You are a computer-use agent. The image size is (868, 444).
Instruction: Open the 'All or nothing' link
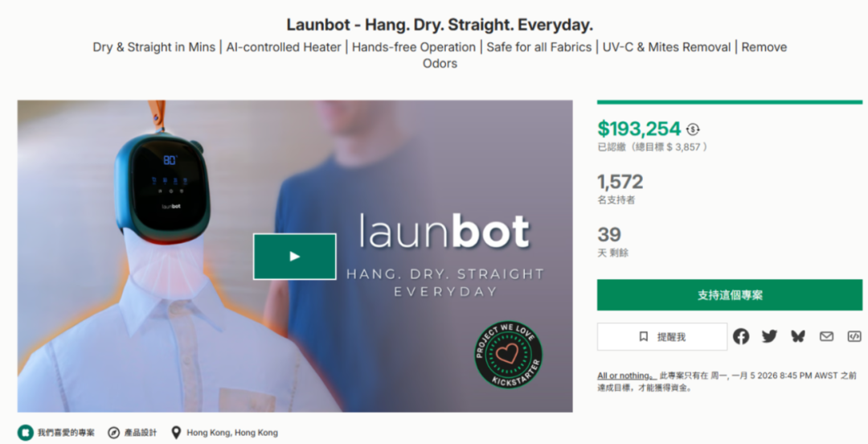[624, 376]
